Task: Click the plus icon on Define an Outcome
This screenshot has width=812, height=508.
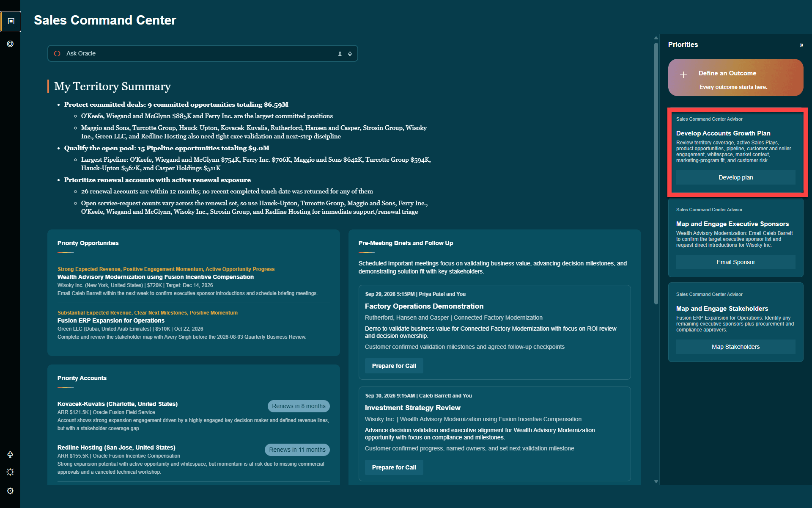Action: (683, 75)
